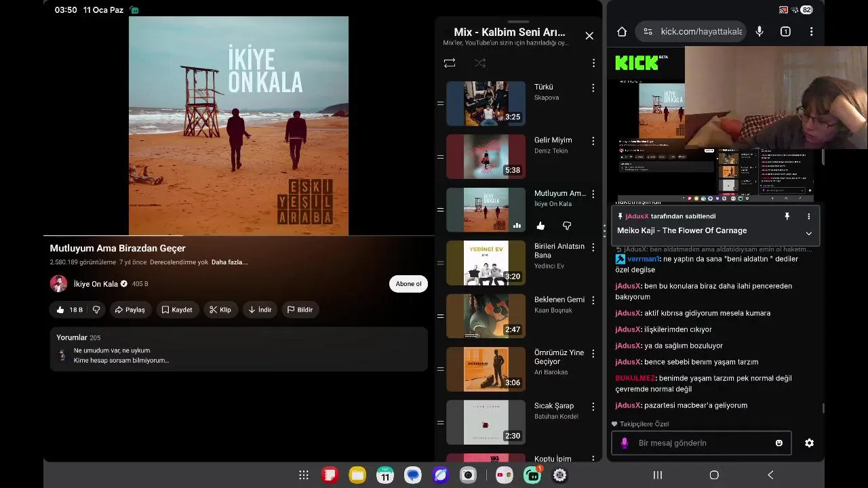The height and width of the screenshot is (488, 868).
Task: Toggle playlist shuffle icon
Action: pos(480,63)
